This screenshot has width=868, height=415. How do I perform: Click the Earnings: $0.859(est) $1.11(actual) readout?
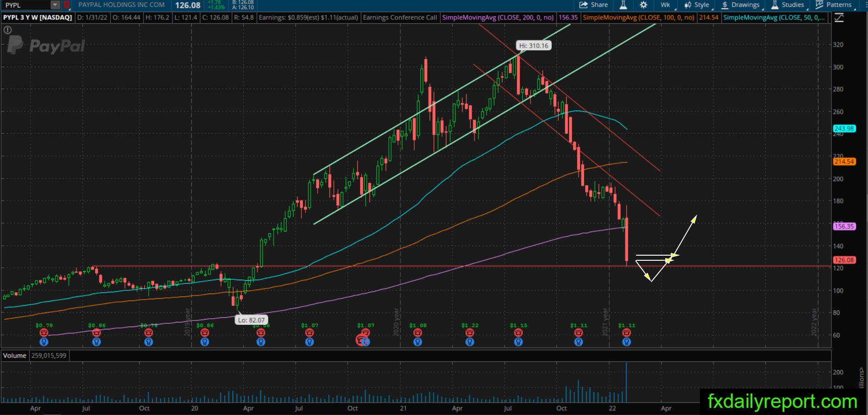308,18
